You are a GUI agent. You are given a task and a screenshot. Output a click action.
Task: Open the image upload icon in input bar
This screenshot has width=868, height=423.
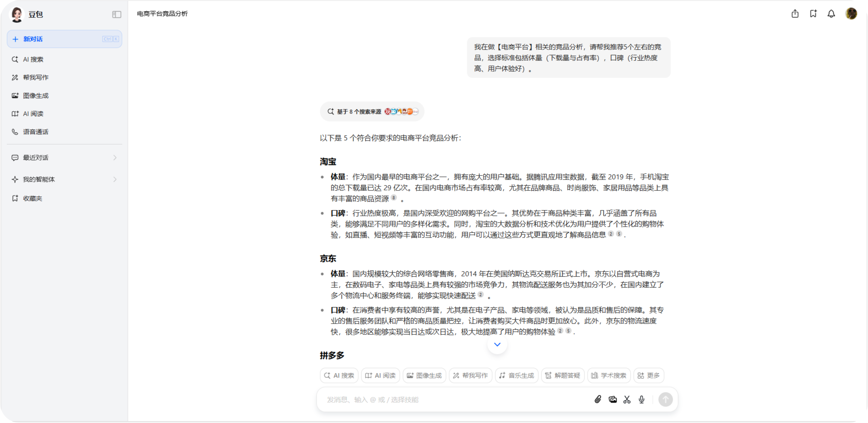(613, 399)
